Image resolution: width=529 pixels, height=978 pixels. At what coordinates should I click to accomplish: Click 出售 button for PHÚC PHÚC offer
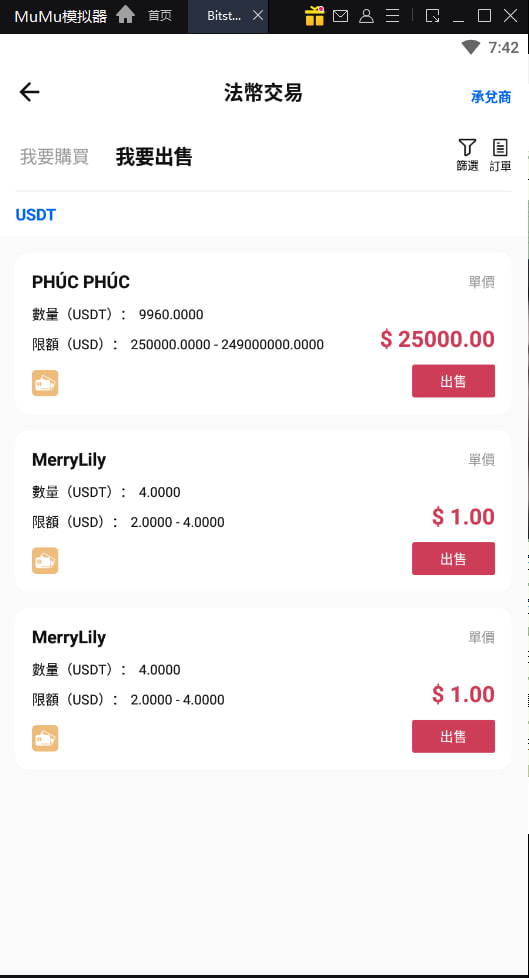click(454, 381)
